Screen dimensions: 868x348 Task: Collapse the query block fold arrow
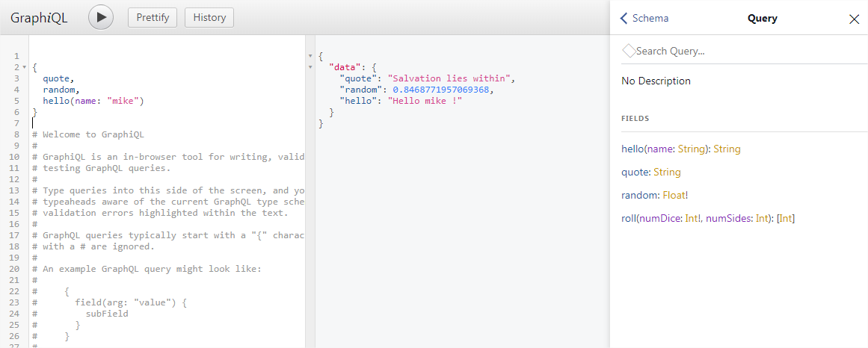coord(24,67)
